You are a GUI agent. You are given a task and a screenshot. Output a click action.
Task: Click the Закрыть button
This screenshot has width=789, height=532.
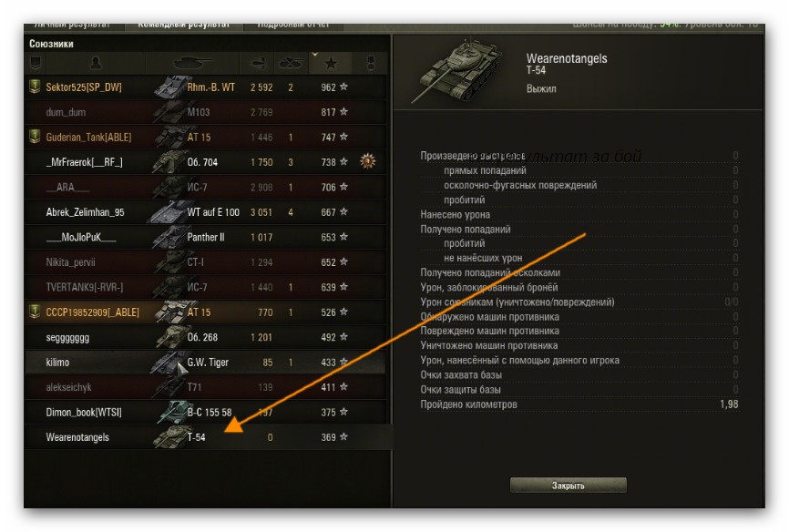(569, 486)
